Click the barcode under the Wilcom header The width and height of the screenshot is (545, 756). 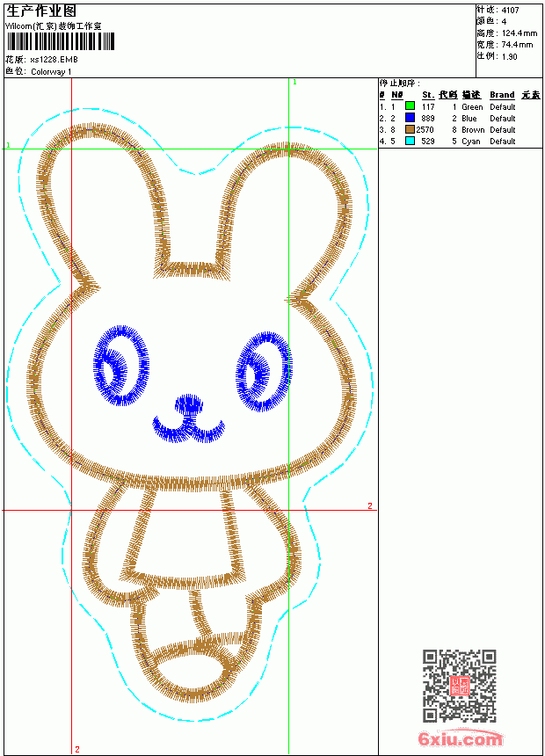[x=61, y=41]
